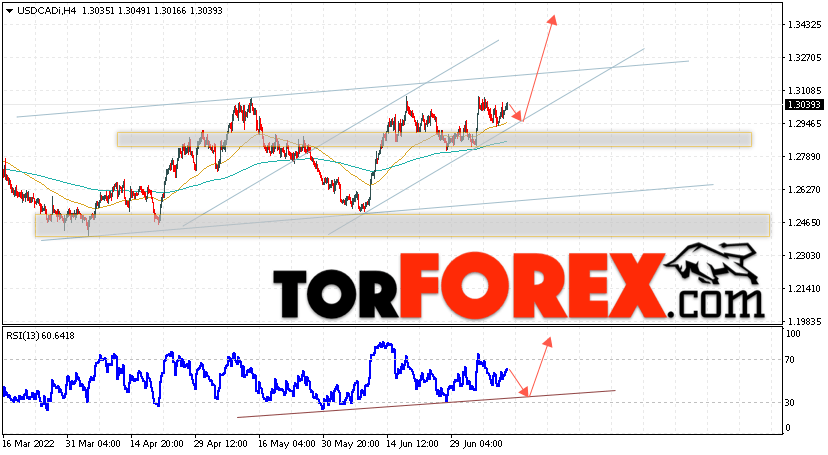Select the 1.32705 price axis label
The image size is (828, 455).
(804, 58)
